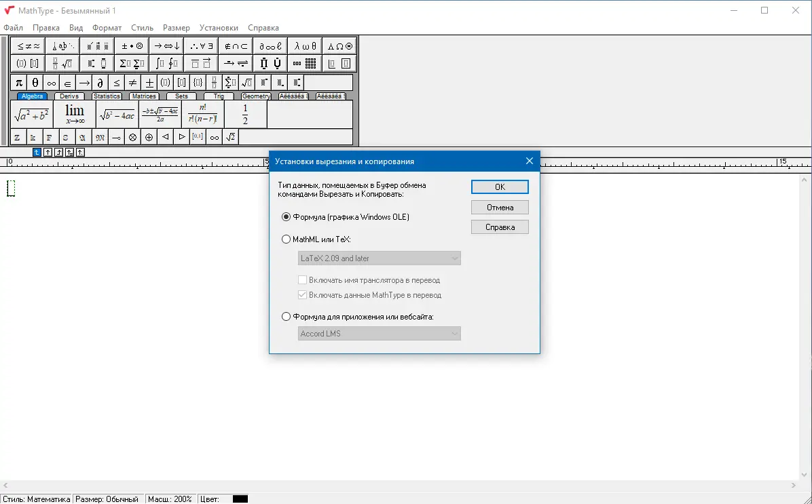Insert the element-of symbol from small bar
The height and width of the screenshot is (504, 812).
pos(68,82)
